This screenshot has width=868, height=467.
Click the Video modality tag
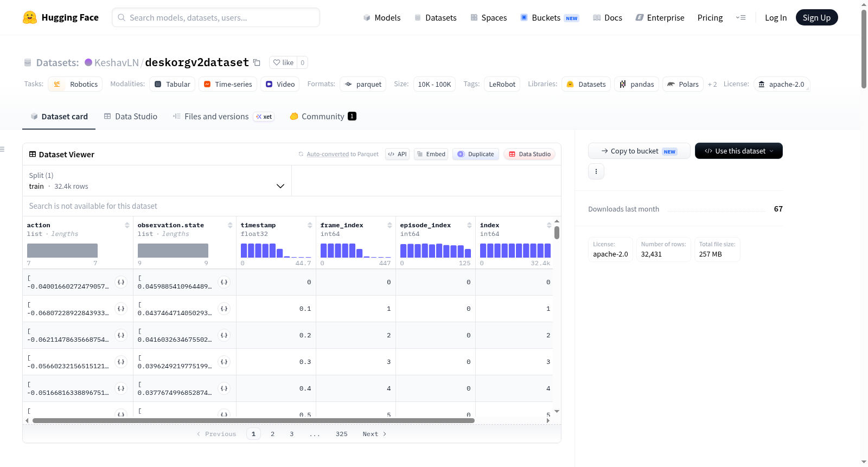point(280,84)
